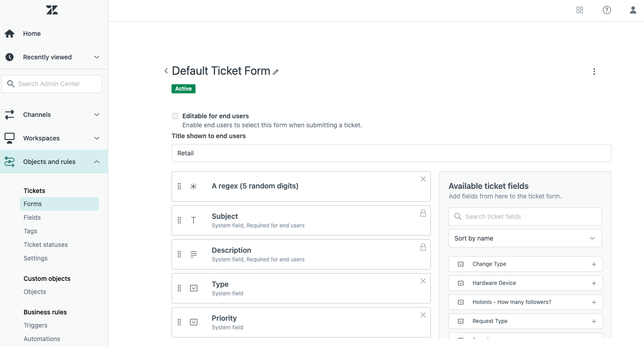The width and height of the screenshot is (644, 347).
Task: Remove the A regex field from form
Action: click(423, 179)
